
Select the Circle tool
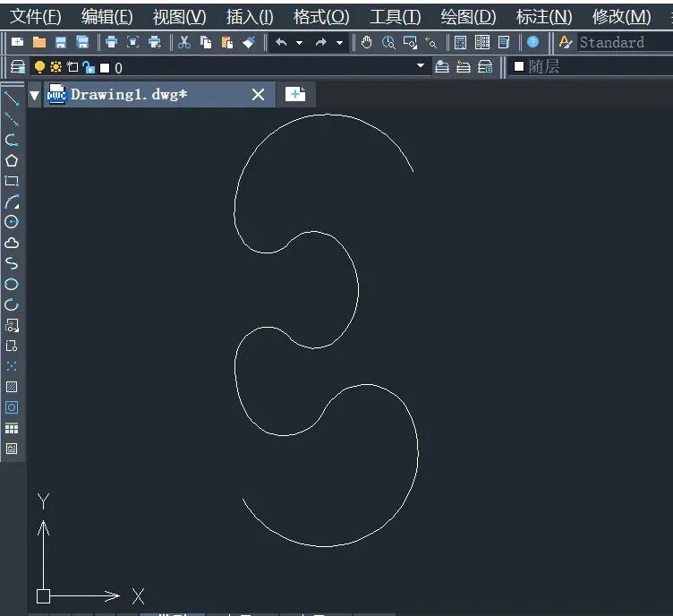(12, 222)
